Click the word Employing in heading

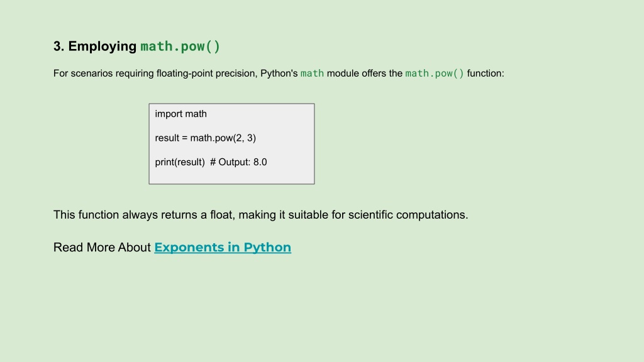(103, 47)
